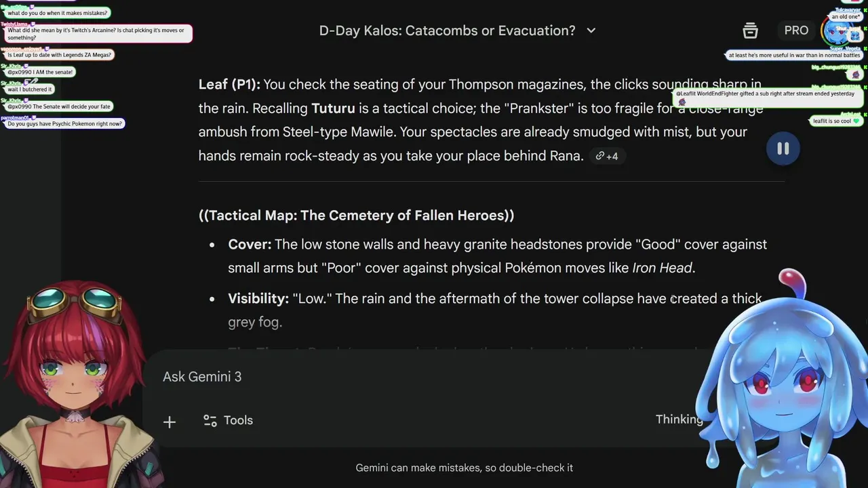Click the conversation title D-Day Kalos
The width and height of the screenshot is (868, 488).
447,30
